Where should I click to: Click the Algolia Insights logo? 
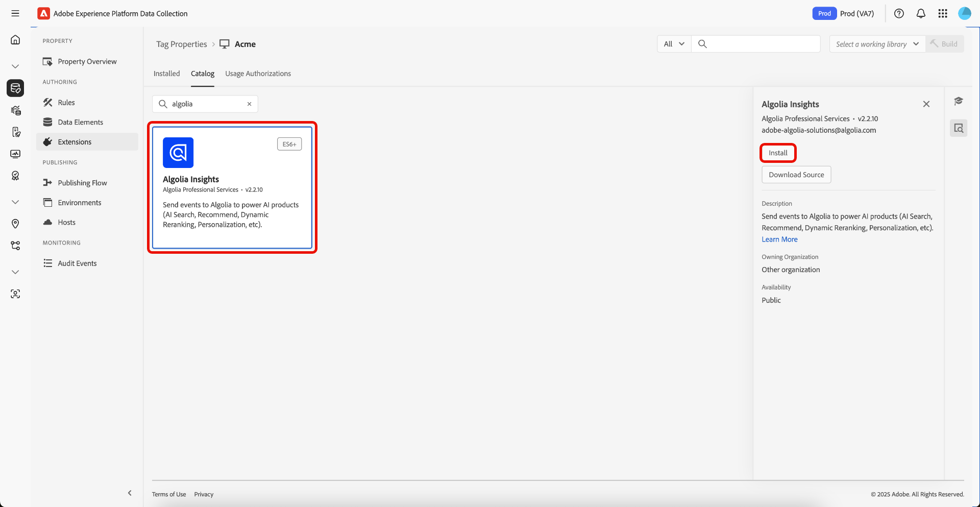178,153
